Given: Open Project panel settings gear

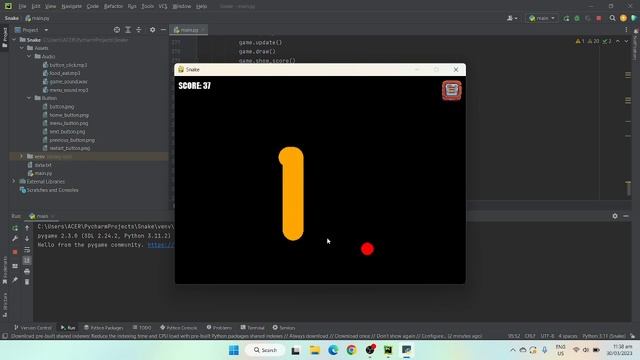Looking at the screenshot, I should [x=152, y=30].
